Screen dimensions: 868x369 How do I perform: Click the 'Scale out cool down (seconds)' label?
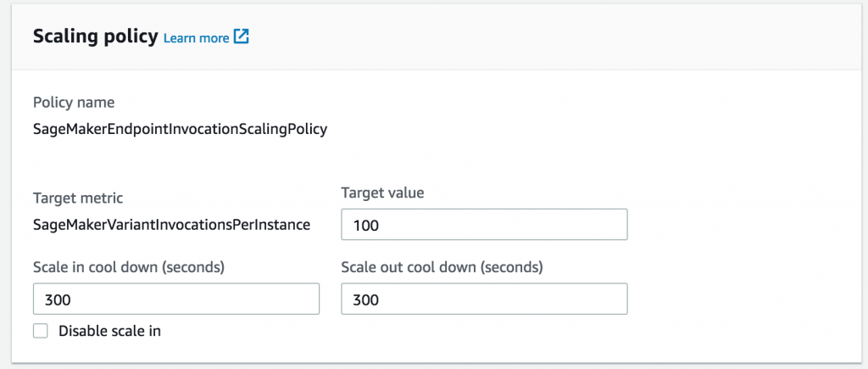pyautogui.click(x=442, y=266)
